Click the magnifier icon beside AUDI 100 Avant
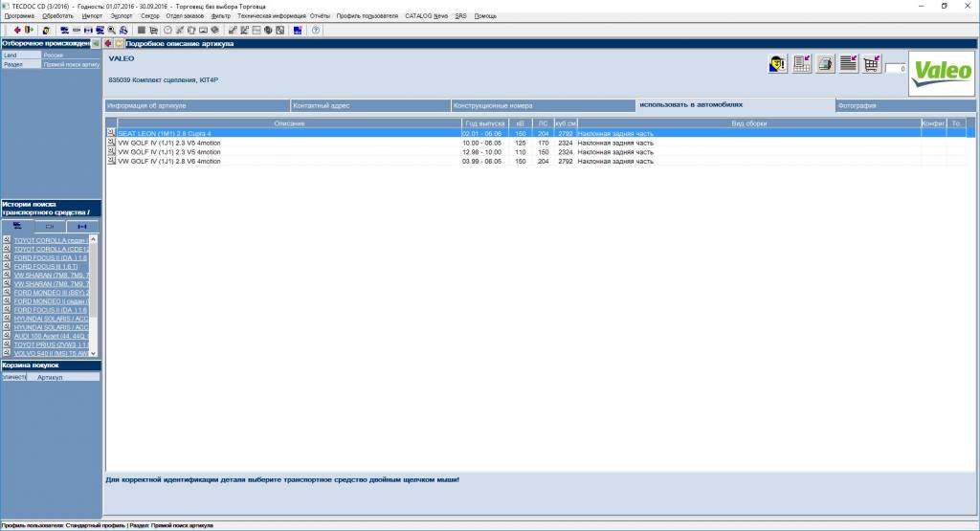Screen dimensions: 980x531 coord(7,336)
